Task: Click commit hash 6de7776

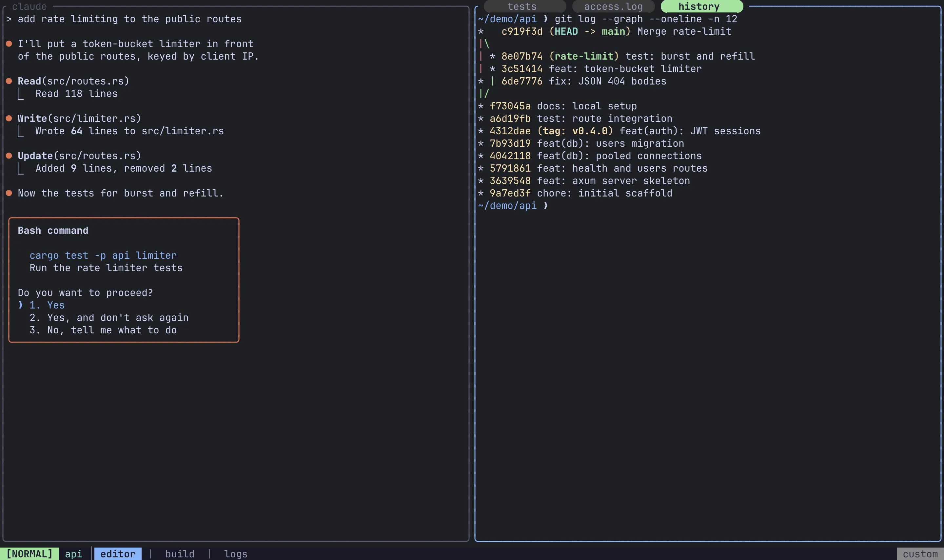Action: tap(522, 81)
